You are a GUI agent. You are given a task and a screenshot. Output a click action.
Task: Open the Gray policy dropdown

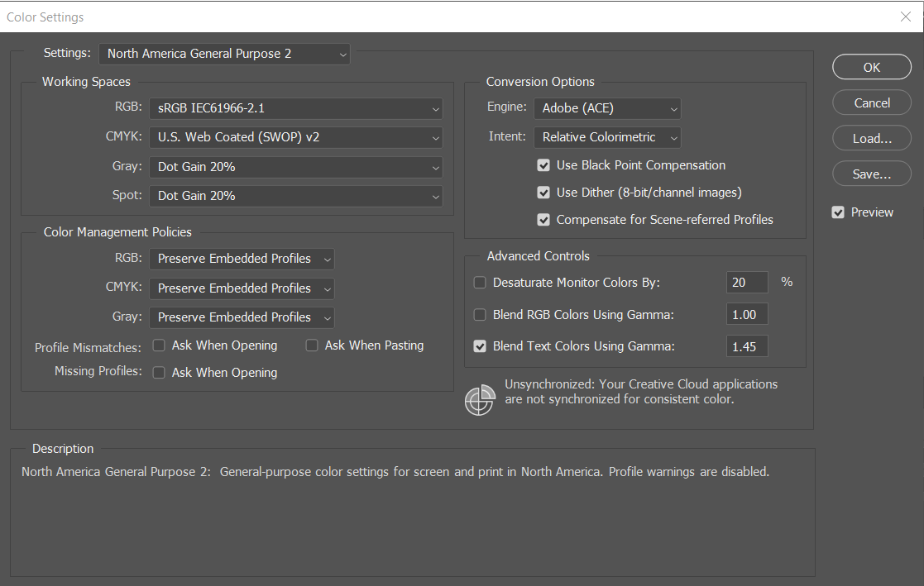tap(242, 317)
